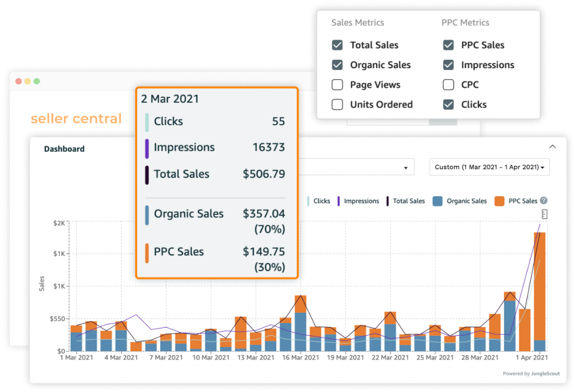Uncheck the Organic Sales checkbox
The height and width of the screenshot is (392, 576).
(337, 65)
